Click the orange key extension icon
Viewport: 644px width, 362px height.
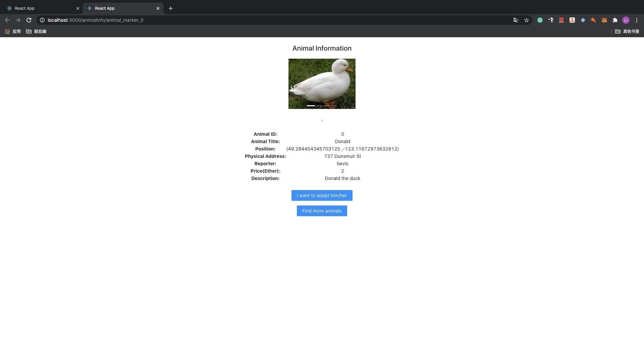click(593, 20)
